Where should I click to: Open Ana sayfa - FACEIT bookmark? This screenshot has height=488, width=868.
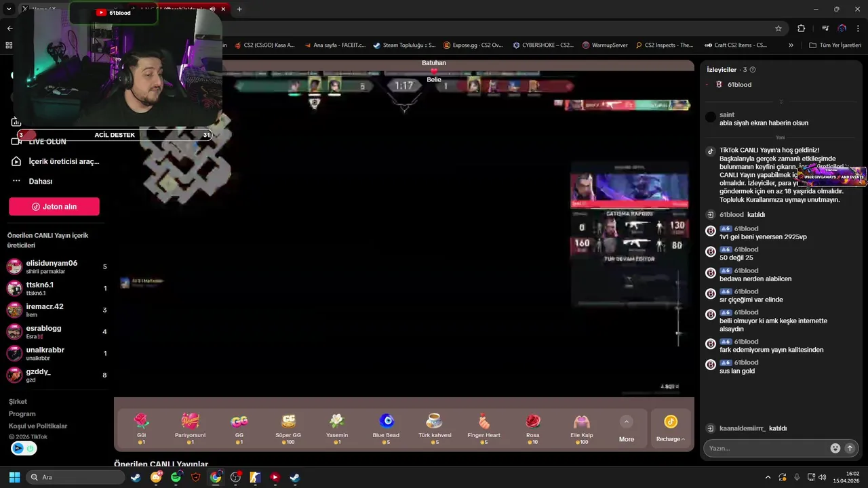(x=334, y=45)
